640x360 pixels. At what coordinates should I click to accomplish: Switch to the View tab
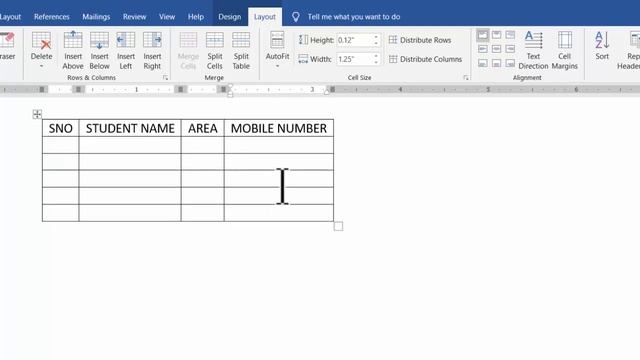(x=167, y=17)
